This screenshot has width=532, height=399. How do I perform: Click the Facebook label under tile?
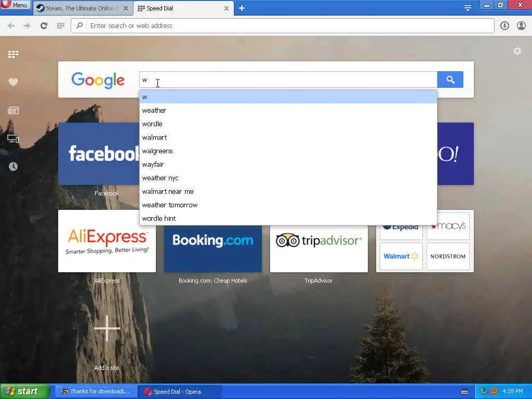107,193
